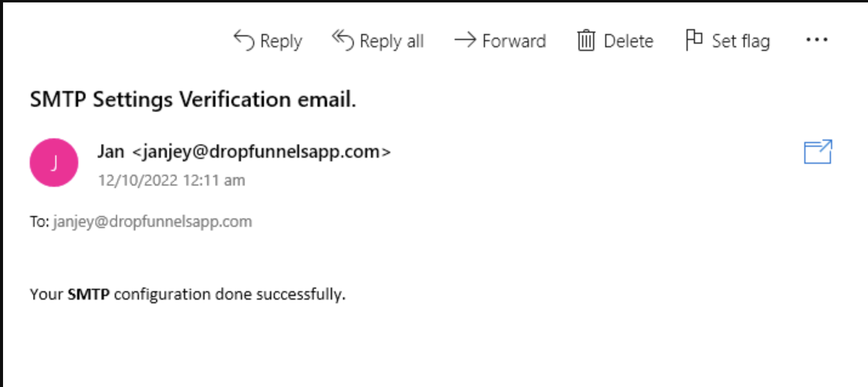
Task: Open the email in a new window icon
Action: coord(817,152)
